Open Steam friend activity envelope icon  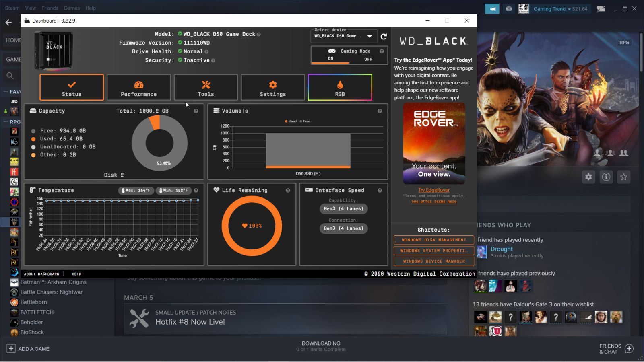point(509,9)
